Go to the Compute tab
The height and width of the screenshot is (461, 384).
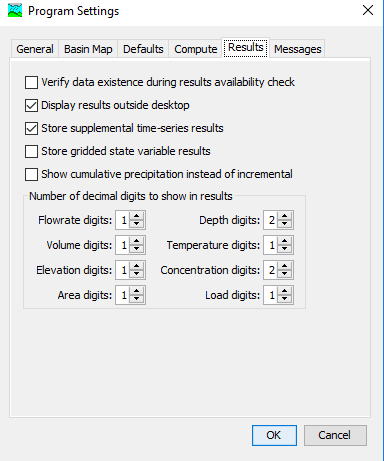[196, 49]
